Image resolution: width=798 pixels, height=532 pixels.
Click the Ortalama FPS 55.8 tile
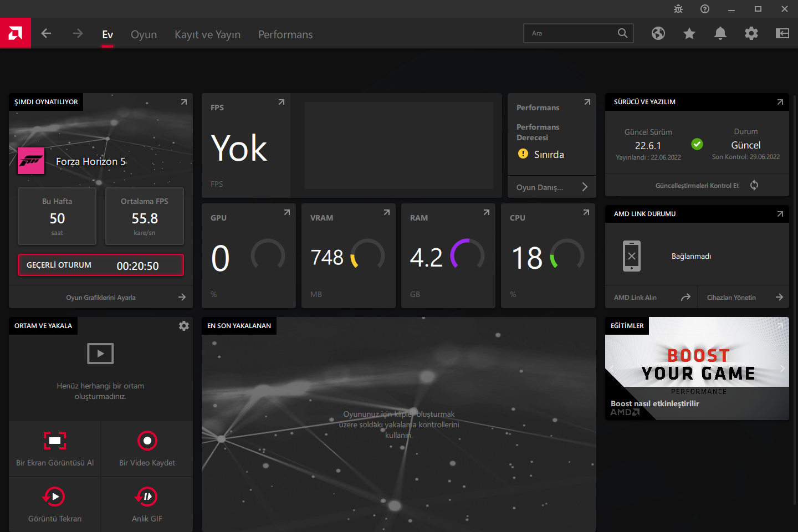[x=145, y=216]
